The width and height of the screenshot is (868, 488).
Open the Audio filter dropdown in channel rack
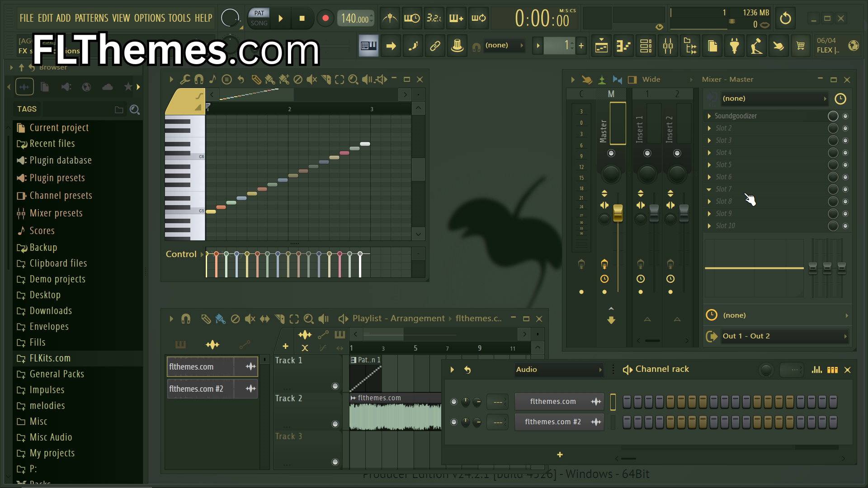coord(559,370)
